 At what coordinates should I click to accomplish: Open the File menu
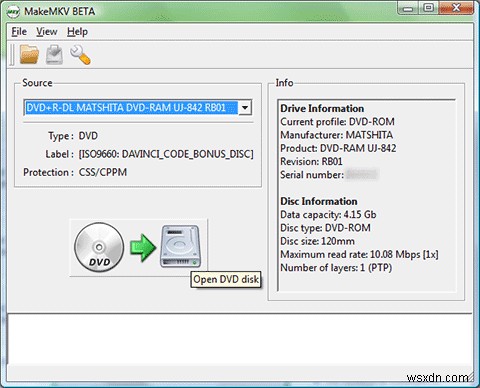pos(19,32)
